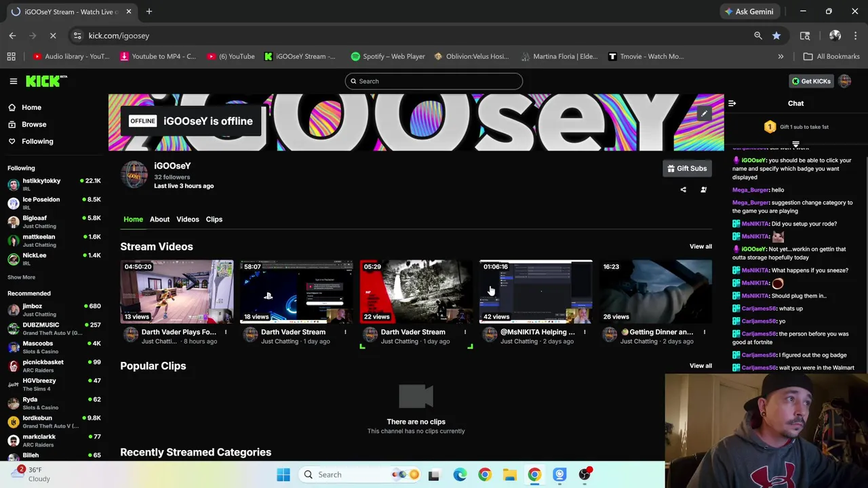Open DUBZMUSIC recommended channel
The height and width of the screenshot is (488, 868).
click(x=54, y=329)
